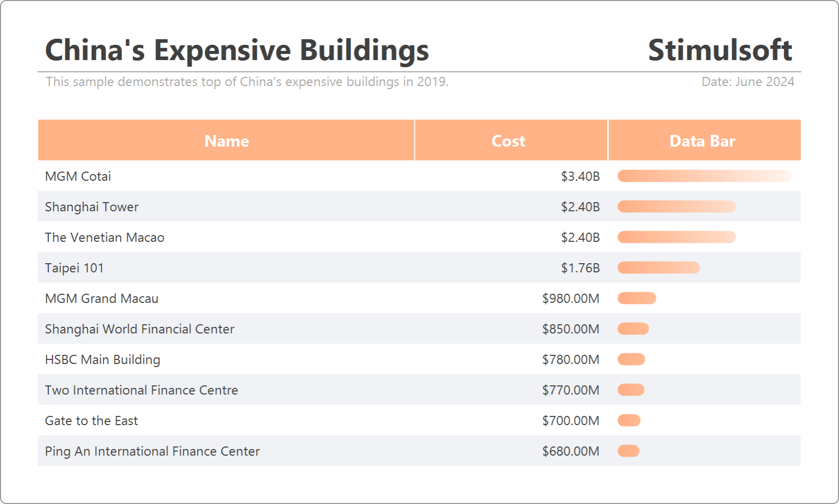Click the China's Expensive Buildings title
The height and width of the screenshot is (504, 839).
[x=237, y=50]
